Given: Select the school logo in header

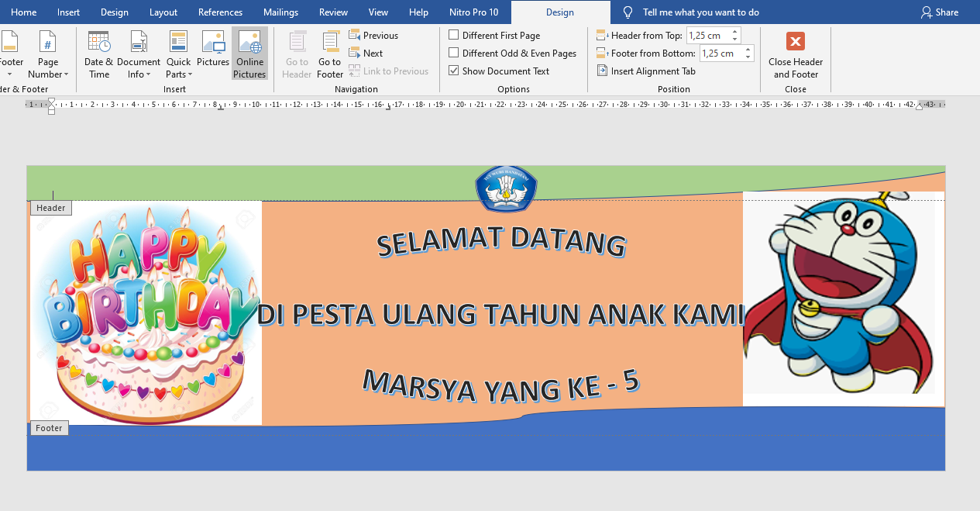Looking at the screenshot, I should (506, 188).
